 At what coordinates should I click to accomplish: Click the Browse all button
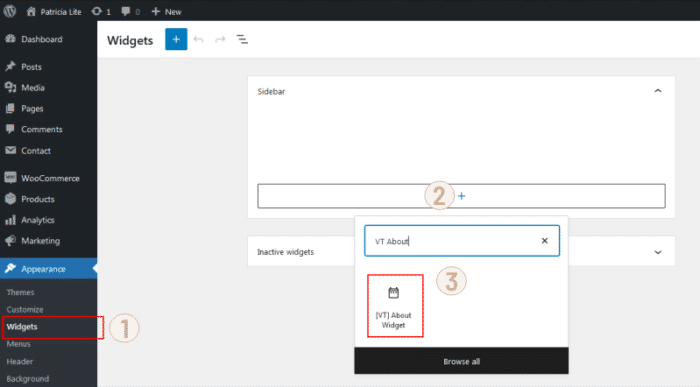461,361
